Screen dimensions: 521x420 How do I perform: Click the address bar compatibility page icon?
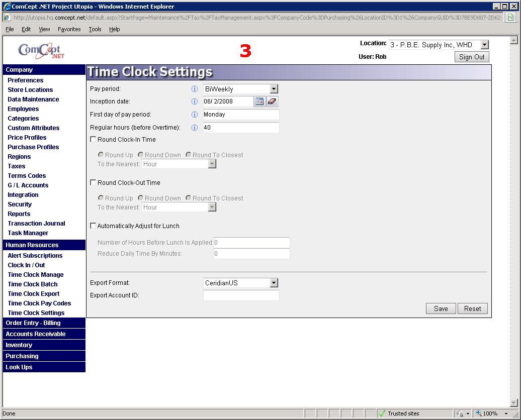point(511,17)
